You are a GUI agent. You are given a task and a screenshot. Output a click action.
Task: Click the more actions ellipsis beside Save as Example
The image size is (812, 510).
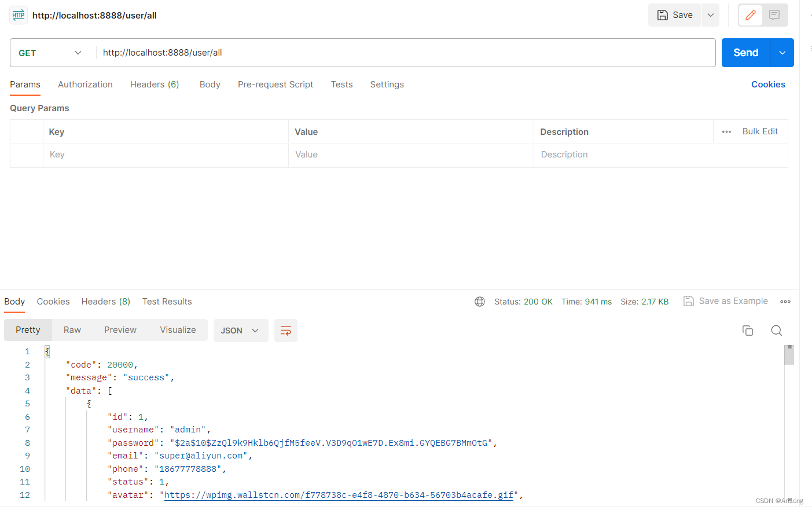pyautogui.click(x=785, y=301)
